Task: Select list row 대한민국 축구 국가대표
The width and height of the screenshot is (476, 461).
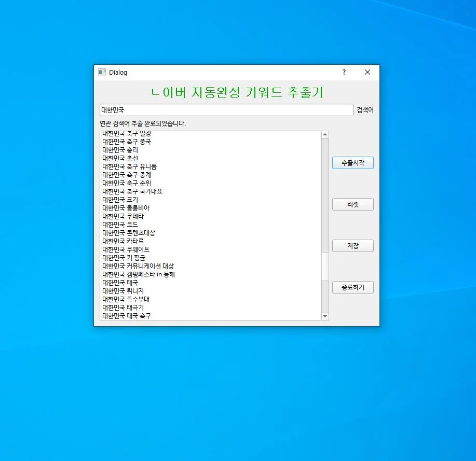Action: tap(210, 191)
